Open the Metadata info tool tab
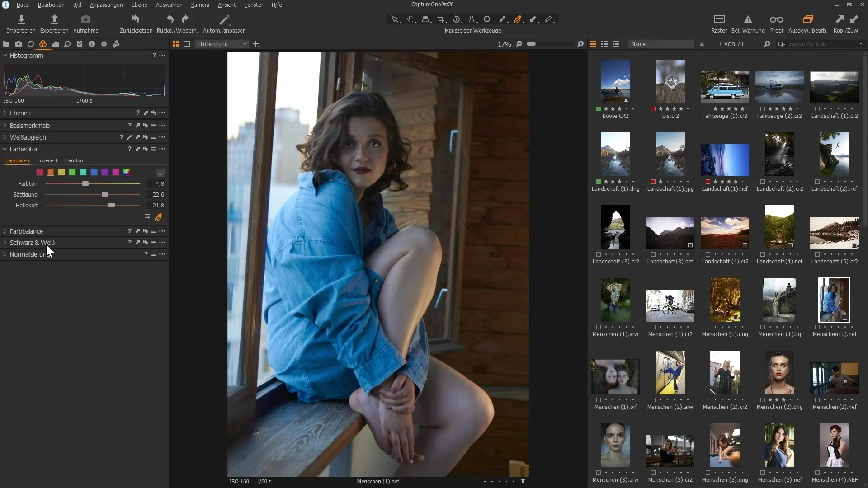 coord(92,44)
